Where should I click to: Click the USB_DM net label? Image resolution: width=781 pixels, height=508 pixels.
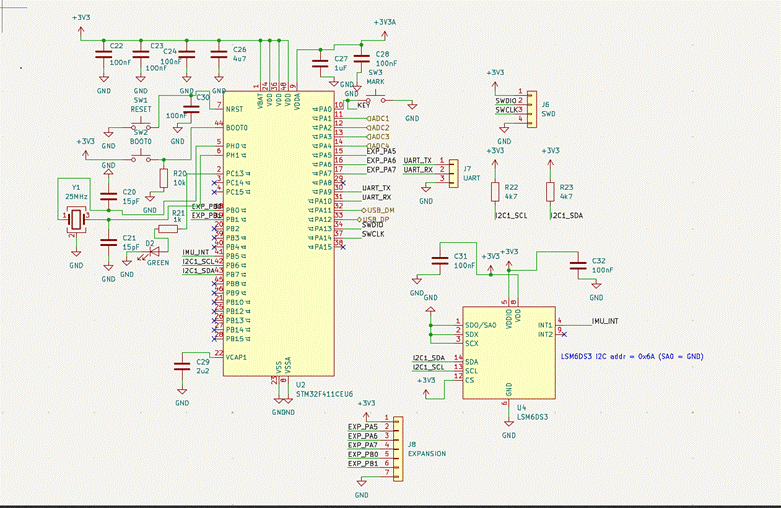pos(379,210)
